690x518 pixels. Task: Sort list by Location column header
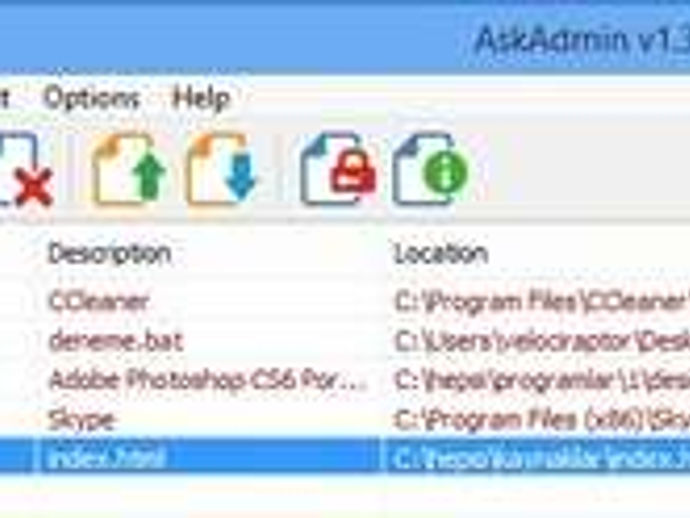(x=441, y=254)
